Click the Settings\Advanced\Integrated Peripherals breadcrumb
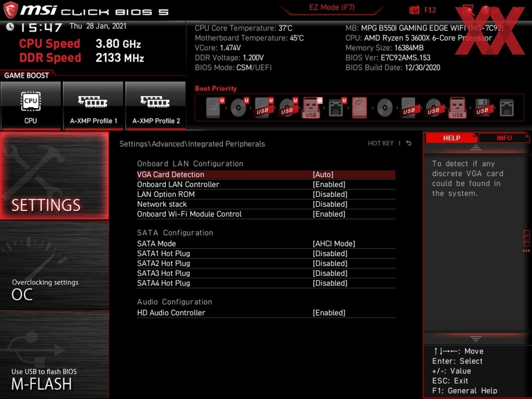532x399 pixels. 192,144
